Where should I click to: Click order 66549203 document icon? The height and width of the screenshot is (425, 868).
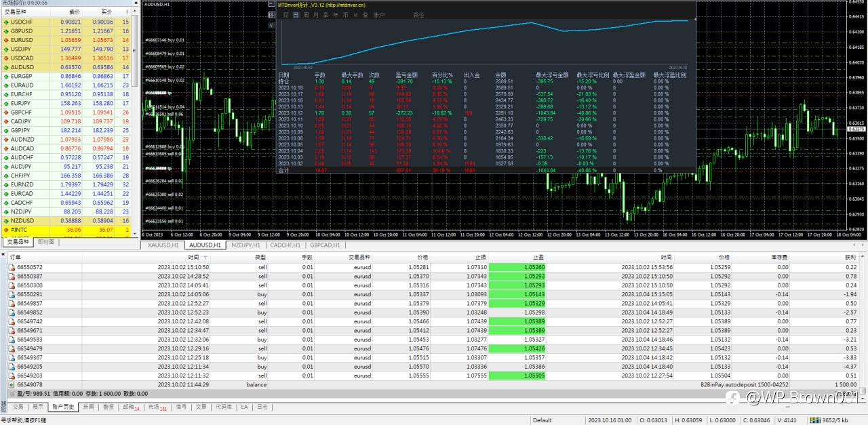12,376
